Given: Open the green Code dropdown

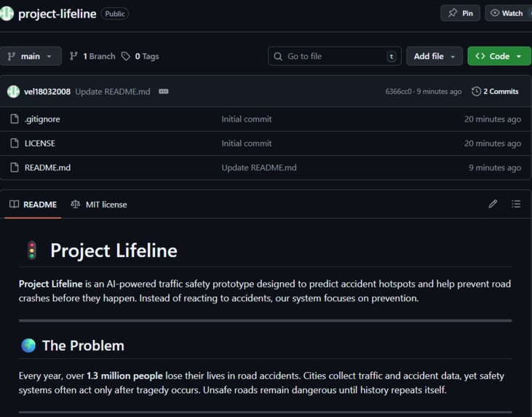Looking at the screenshot, I should tap(499, 56).
